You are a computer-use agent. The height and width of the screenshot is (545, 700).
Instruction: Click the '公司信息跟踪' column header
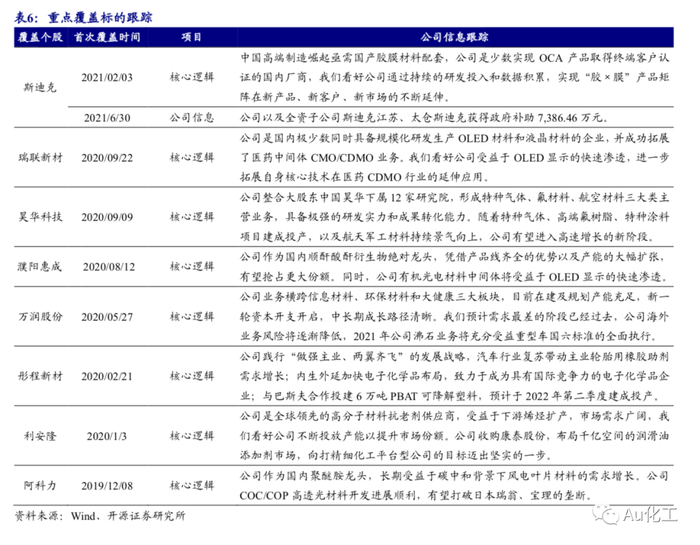(x=454, y=37)
